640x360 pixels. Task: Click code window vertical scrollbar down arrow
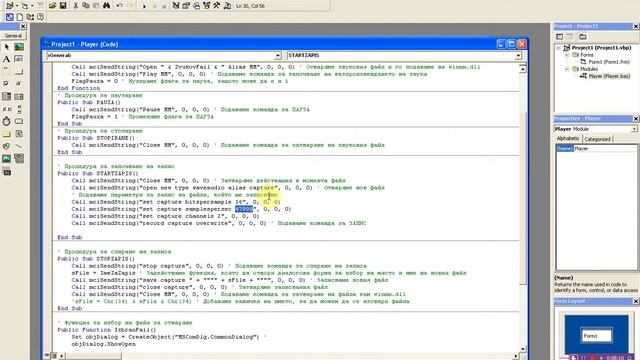click(x=522, y=349)
